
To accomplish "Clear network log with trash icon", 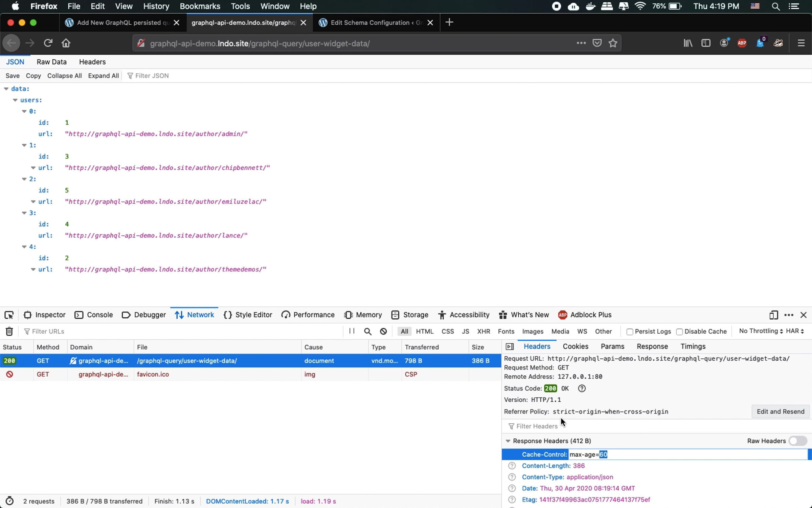I will click(9, 331).
